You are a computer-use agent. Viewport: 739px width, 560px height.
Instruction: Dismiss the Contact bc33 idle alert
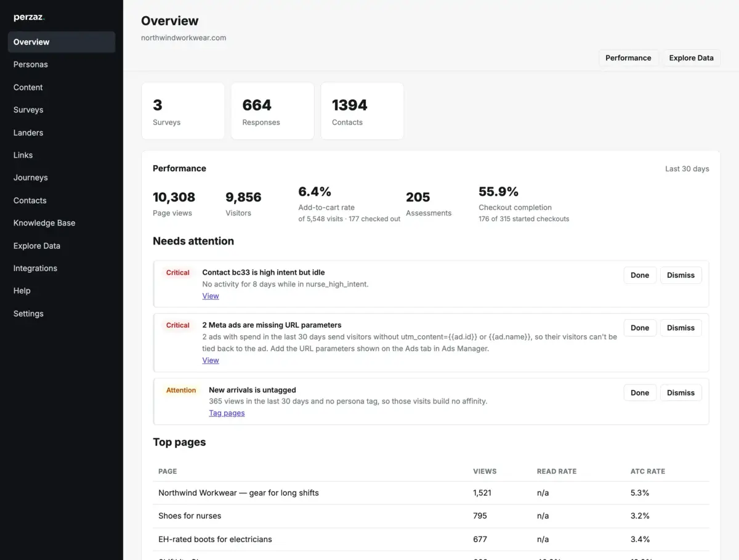pos(680,275)
